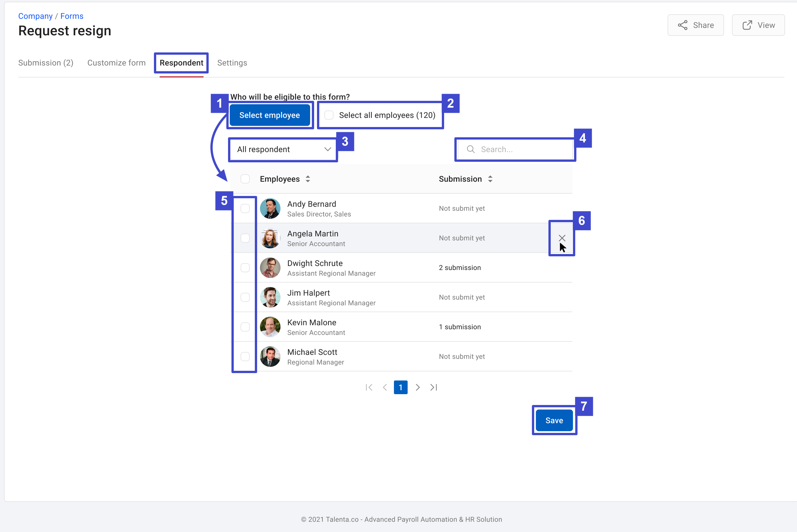Image resolution: width=797 pixels, height=532 pixels.
Task: Click the Save button
Action: tap(554, 420)
